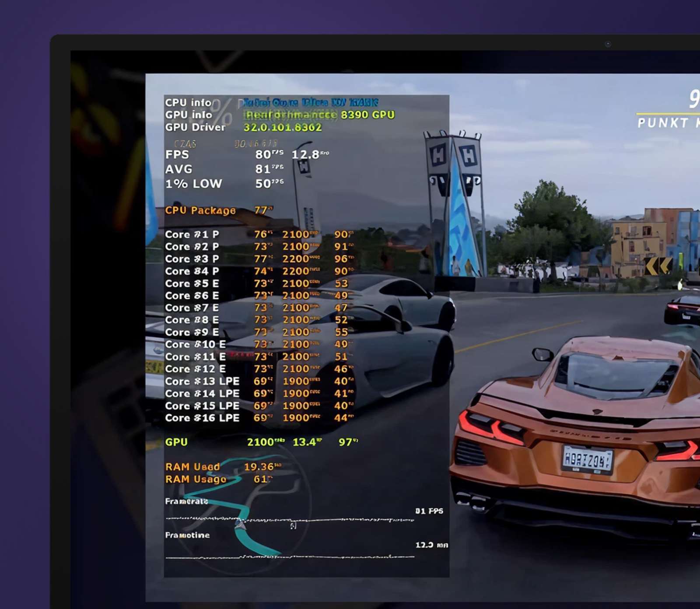This screenshot has height=609, width=700.
Task: Click the 8390 GPU info text
Action: pos(367,115)
